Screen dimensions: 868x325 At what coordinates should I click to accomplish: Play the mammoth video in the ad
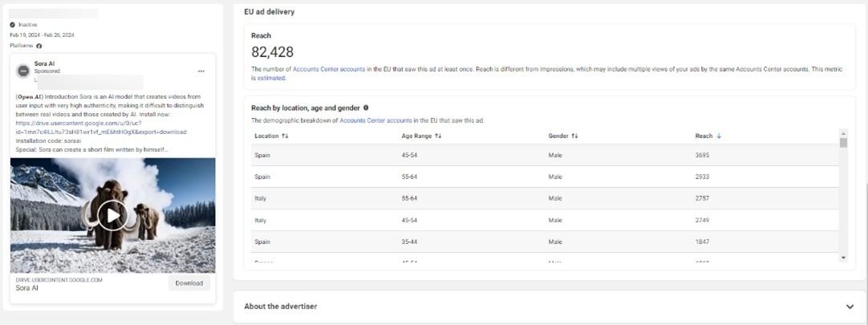(112, 215)
